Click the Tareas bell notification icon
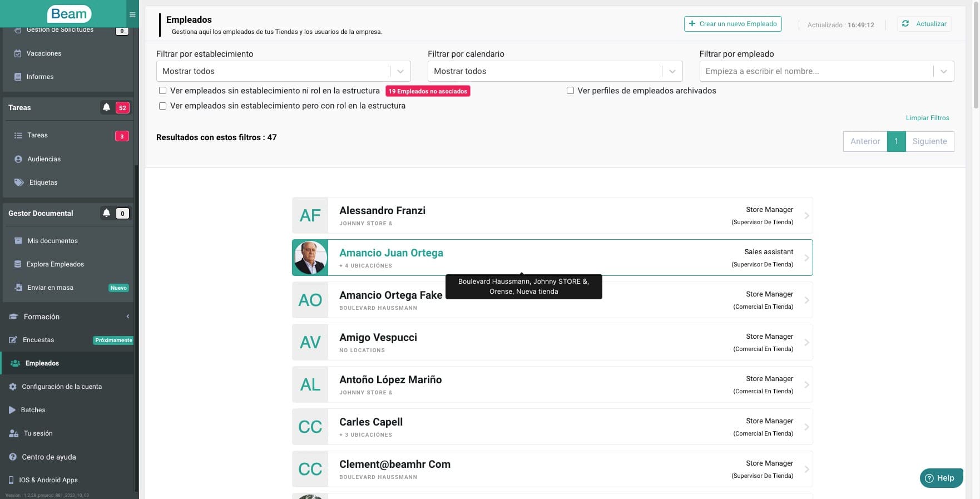Screen dimensions: 980x499 [106, 107]
